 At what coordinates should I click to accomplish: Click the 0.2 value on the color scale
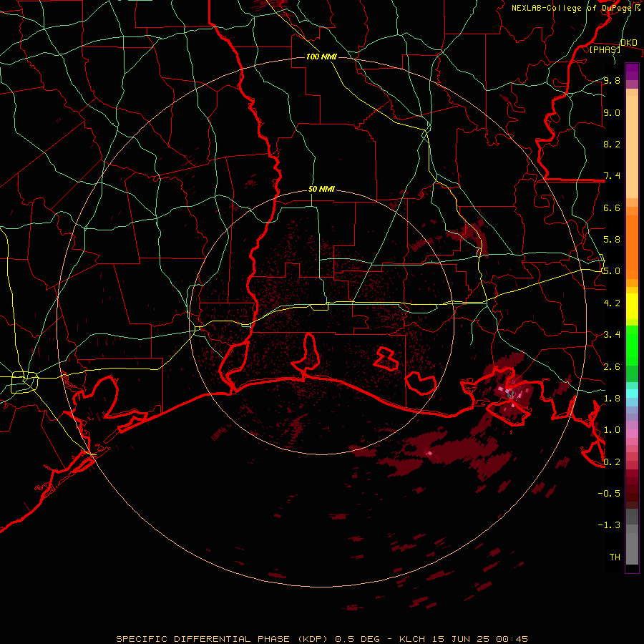coord(612,462)
